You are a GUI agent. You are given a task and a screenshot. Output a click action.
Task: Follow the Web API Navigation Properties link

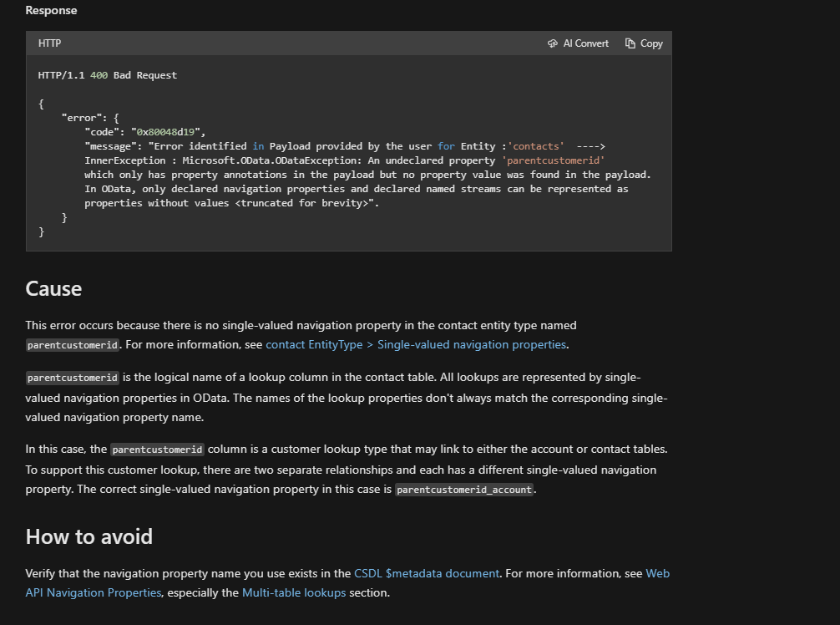click(93, 592)
